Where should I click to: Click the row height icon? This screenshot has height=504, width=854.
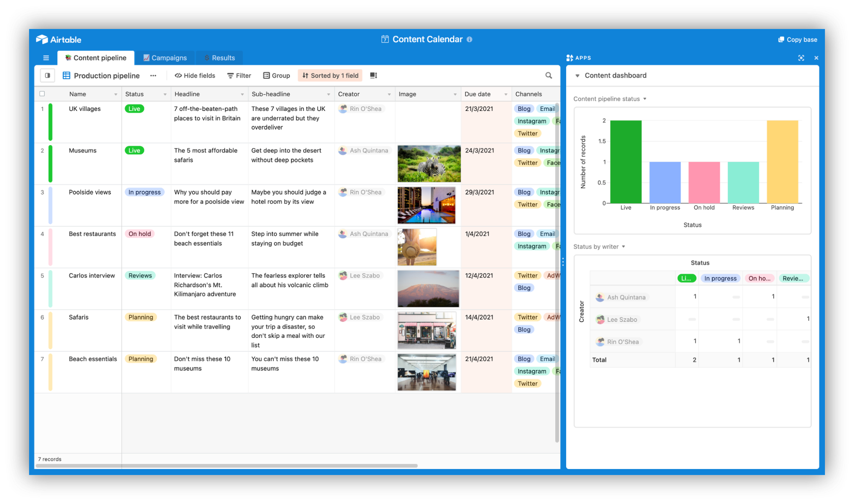374,76
